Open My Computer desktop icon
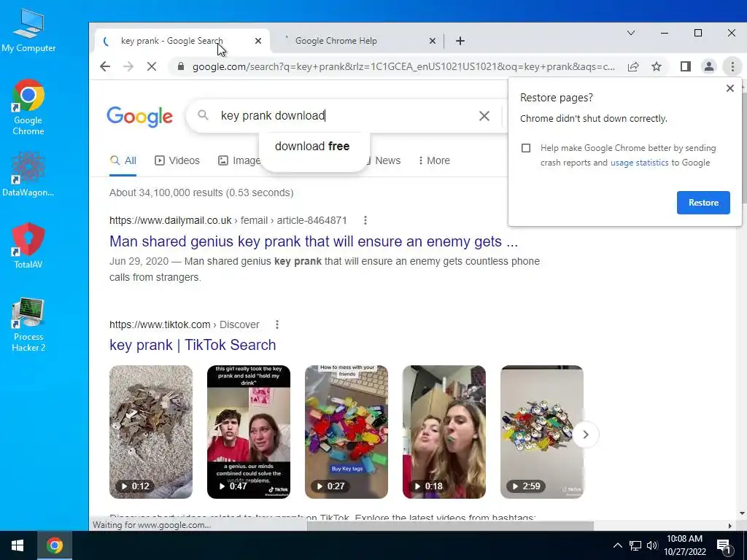This screenshot has height=560, width=747. tap(28, 30)
